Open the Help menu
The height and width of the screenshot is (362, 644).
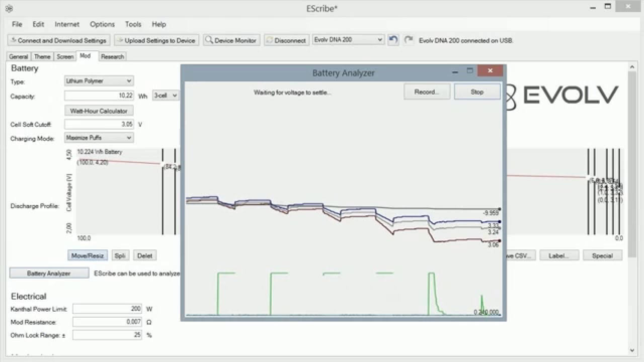[158, 24]
